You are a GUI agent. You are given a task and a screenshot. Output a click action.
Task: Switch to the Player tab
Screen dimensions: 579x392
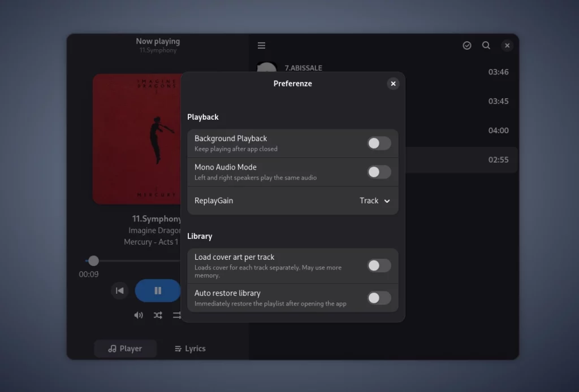tap(125, 349)
